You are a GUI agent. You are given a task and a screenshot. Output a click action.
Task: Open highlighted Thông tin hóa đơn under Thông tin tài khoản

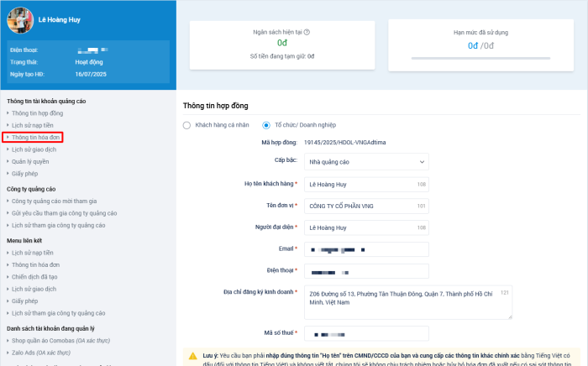pos(34,136)
